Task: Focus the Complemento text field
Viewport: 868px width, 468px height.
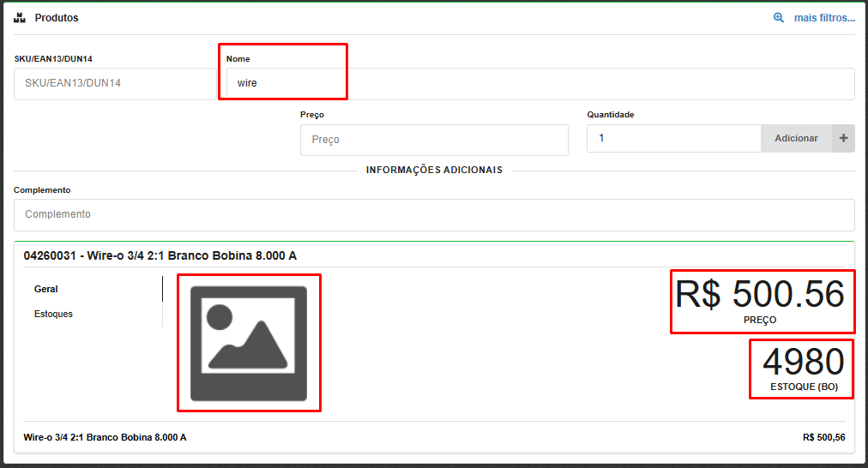Action: 433,214
